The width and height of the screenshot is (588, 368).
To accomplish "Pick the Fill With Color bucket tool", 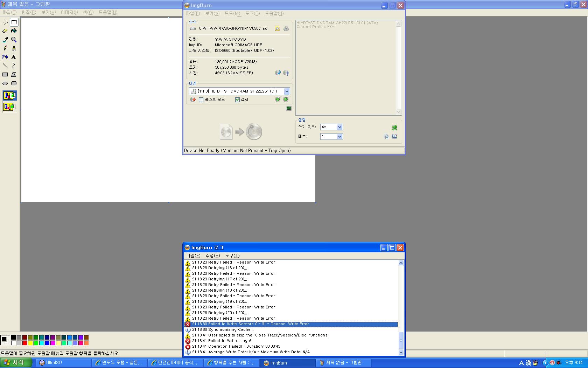I will click(14, 31).
